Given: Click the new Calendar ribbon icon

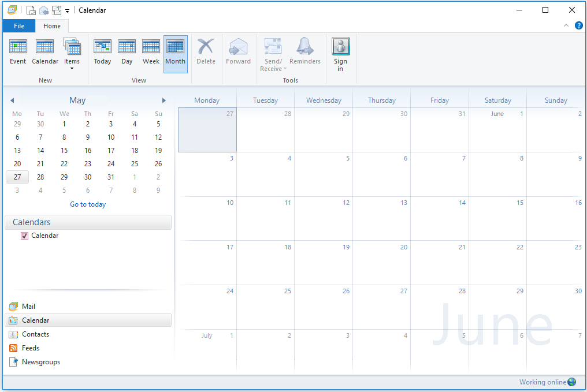Looking at the screenshot, I should coord(45,52).
